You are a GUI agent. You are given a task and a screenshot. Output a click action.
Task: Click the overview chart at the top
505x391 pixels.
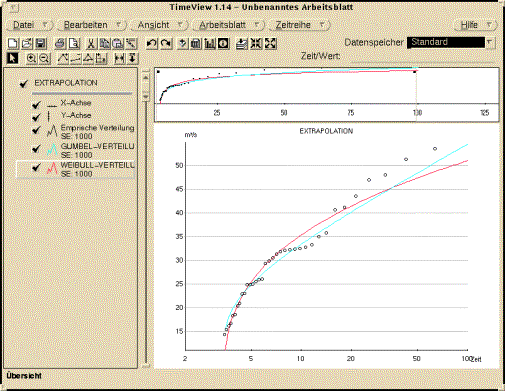coord(326,95)
